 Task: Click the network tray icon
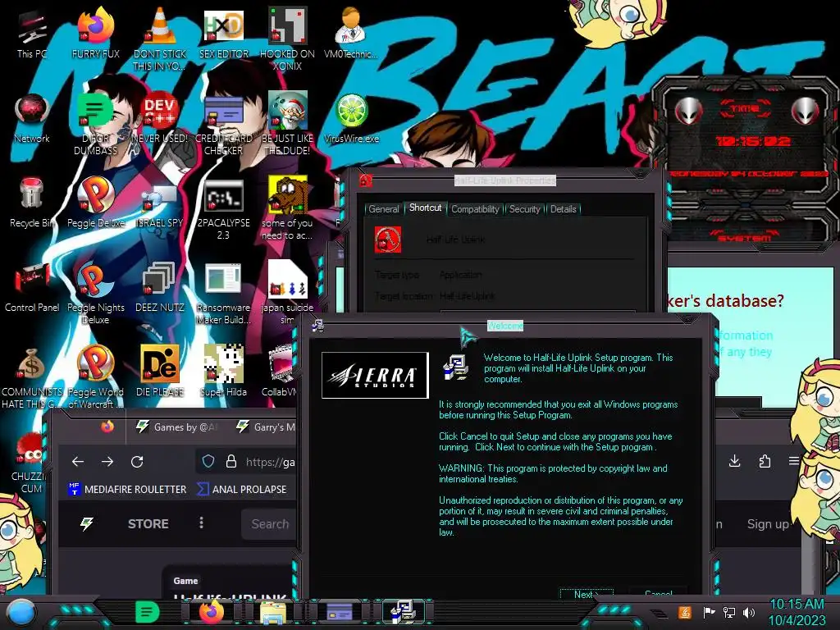pyautogui.click(x=728, y=612)
